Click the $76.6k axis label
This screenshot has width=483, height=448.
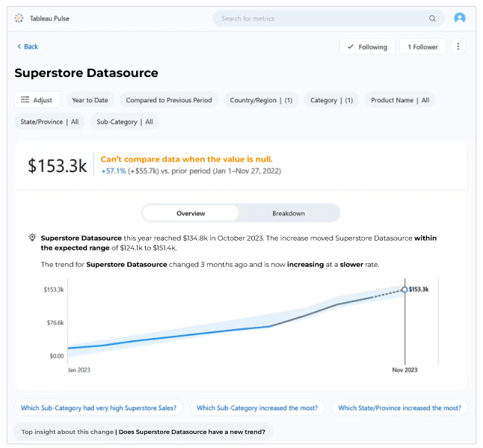click(55, 322)
